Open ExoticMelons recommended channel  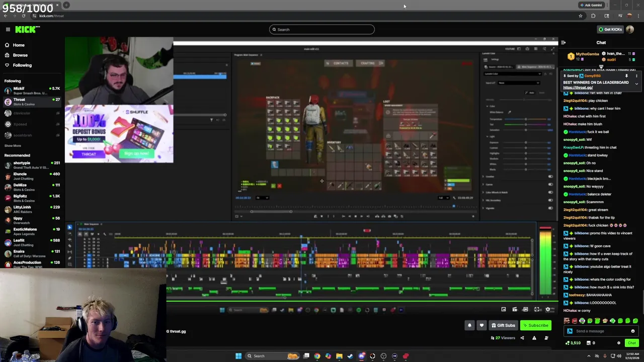(31, 231)
